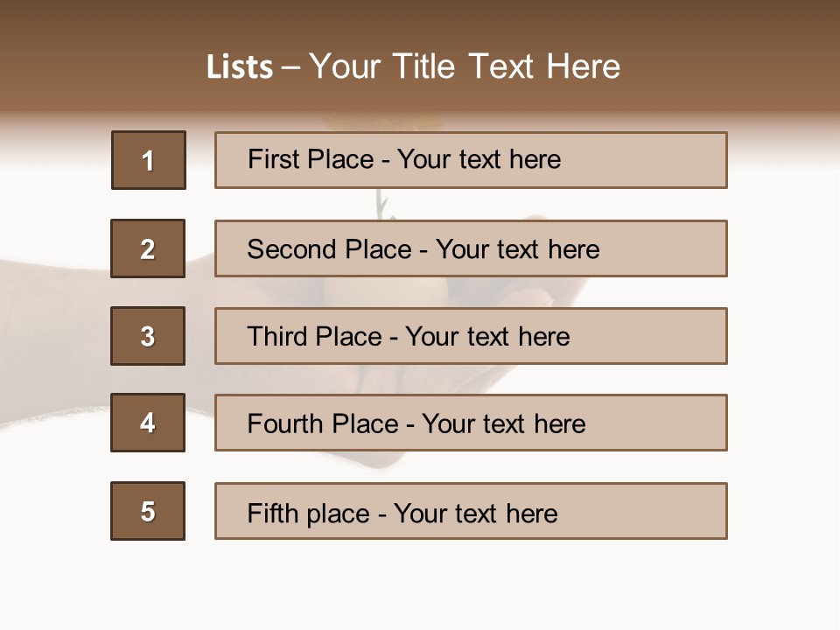Click the bold word "Lists" in the title
This screenshot has height=630, width=840.
pyautogui.click(x=240, y=66)
